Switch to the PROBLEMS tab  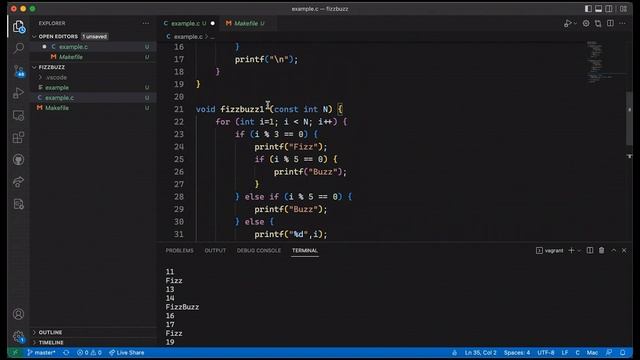click(x=180, y=250)
